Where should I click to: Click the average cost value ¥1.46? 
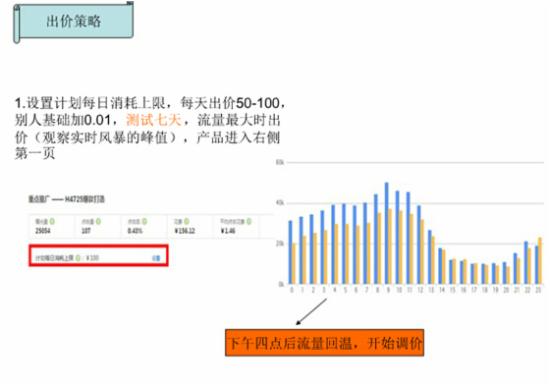(228, 231)
